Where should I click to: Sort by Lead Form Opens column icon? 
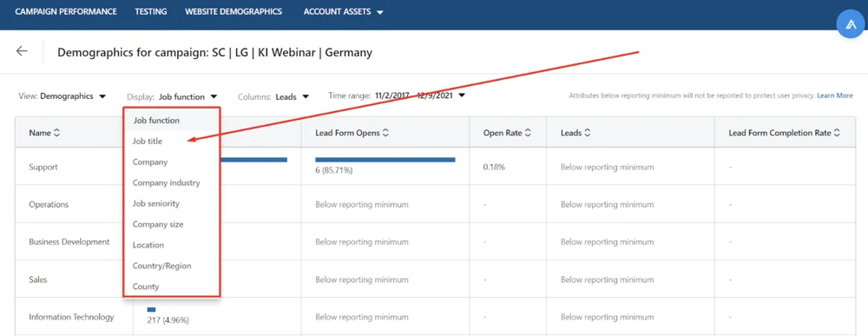[386, 133]
